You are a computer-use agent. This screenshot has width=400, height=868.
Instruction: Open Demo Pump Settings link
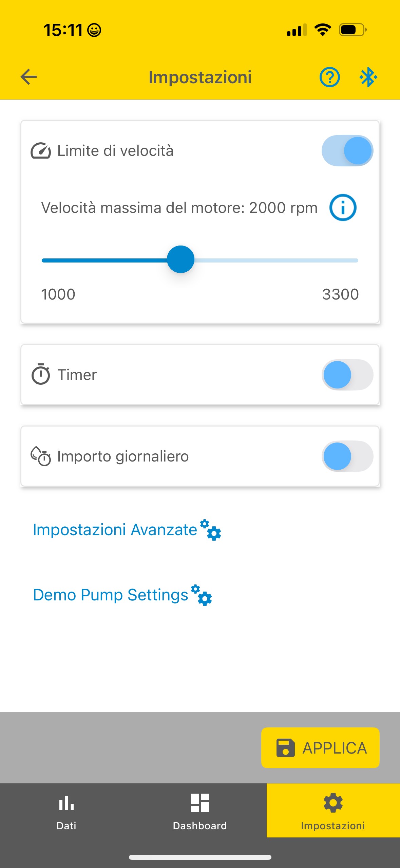[111, 595]
